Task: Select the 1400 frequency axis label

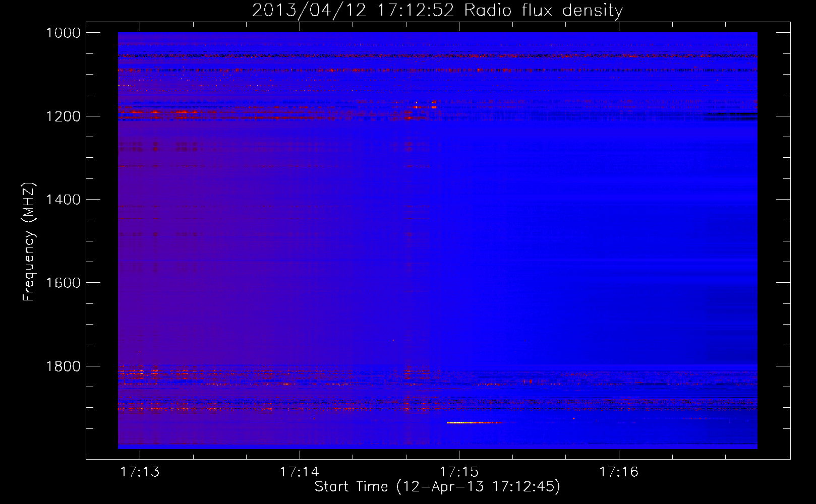Action: click(63, 200)
